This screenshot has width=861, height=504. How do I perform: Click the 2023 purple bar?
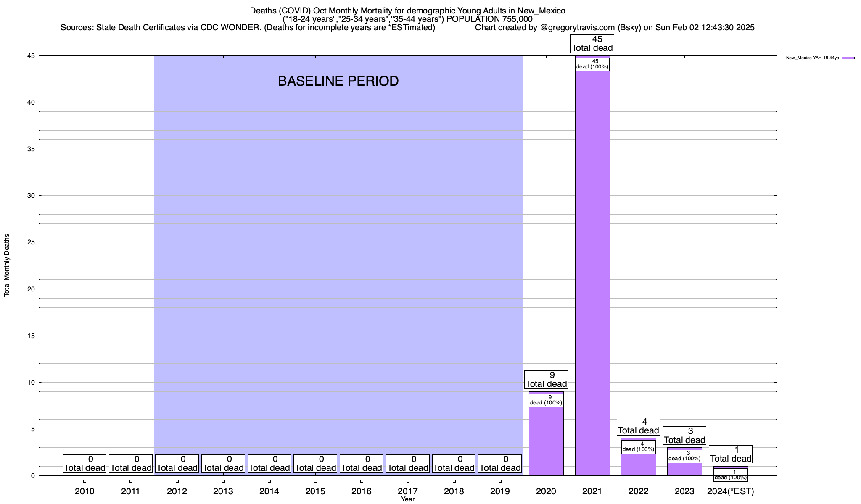684,469
